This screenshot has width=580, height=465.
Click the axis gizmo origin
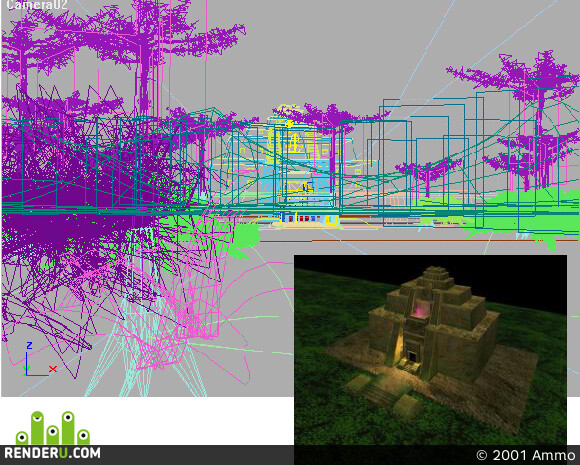tap(26, 375)
